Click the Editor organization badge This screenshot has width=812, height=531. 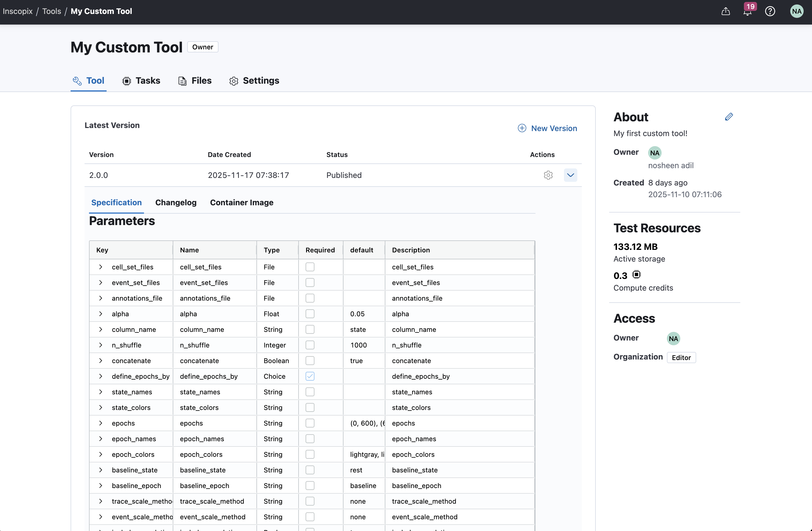pyautogui.click(x=681, y=358)
